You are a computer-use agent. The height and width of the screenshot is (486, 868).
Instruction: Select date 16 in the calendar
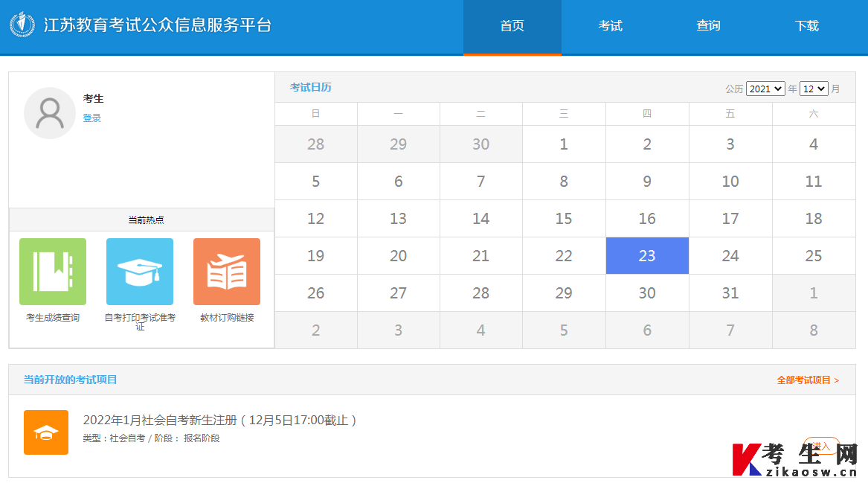[x=647, y=219]
